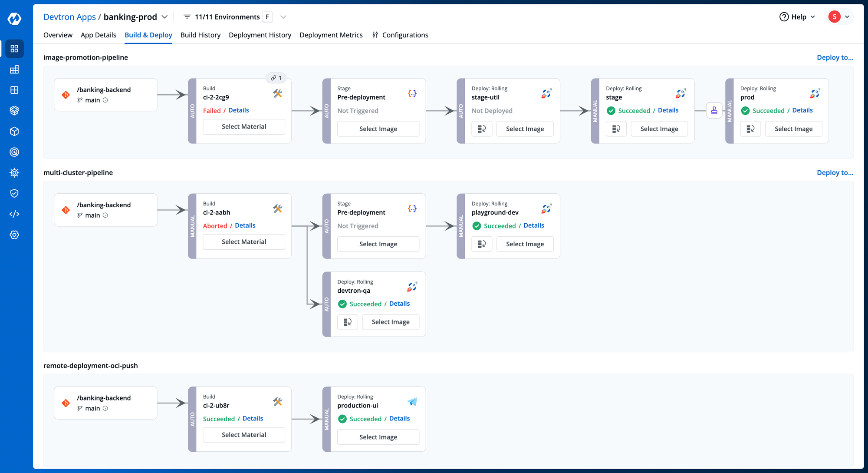Open the chart store layered-cube icon

pyautogui.click(x=14, y=111)
